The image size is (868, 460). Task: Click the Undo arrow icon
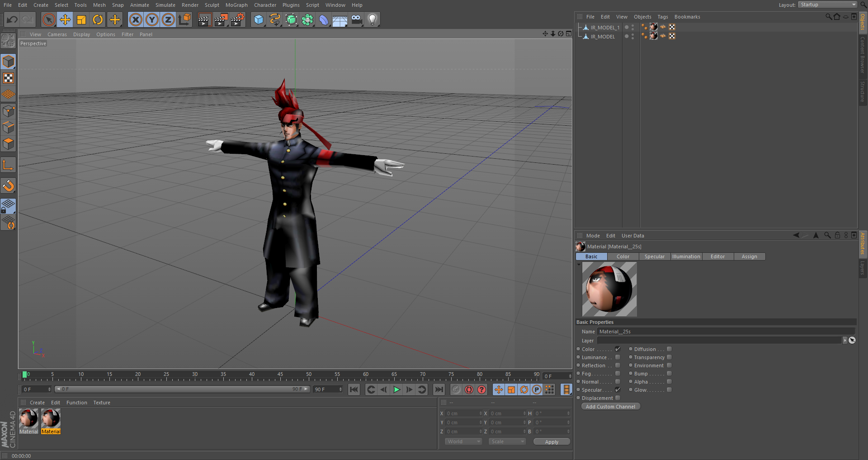pyautogui.click(x=12, y=19)
